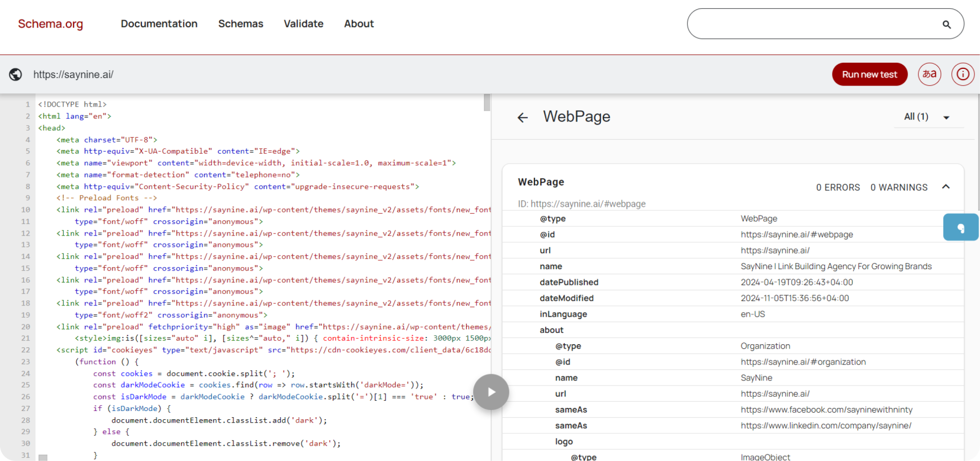Click the viewport meta tag line

256,163
